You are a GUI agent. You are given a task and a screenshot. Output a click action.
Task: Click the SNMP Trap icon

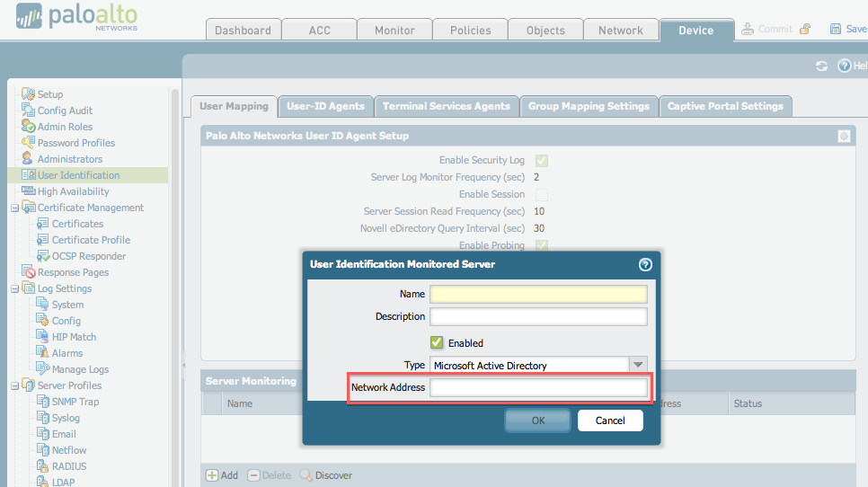click(x=42, y=402)
